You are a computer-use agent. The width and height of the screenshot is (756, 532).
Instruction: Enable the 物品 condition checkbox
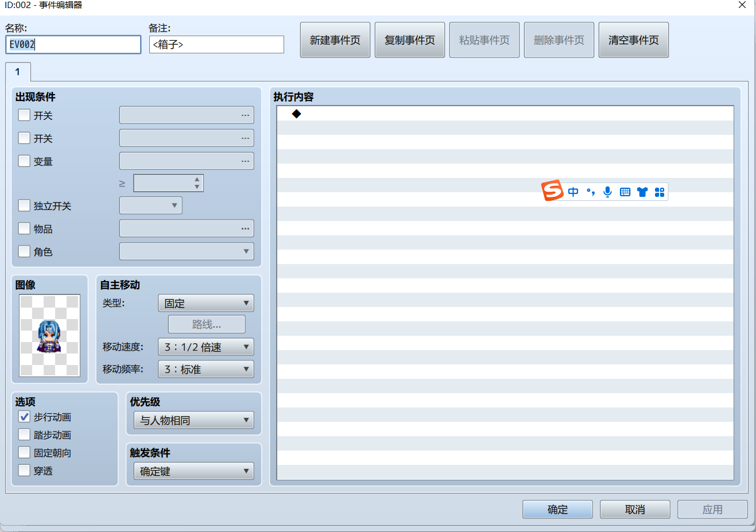[x=24, y=228]
